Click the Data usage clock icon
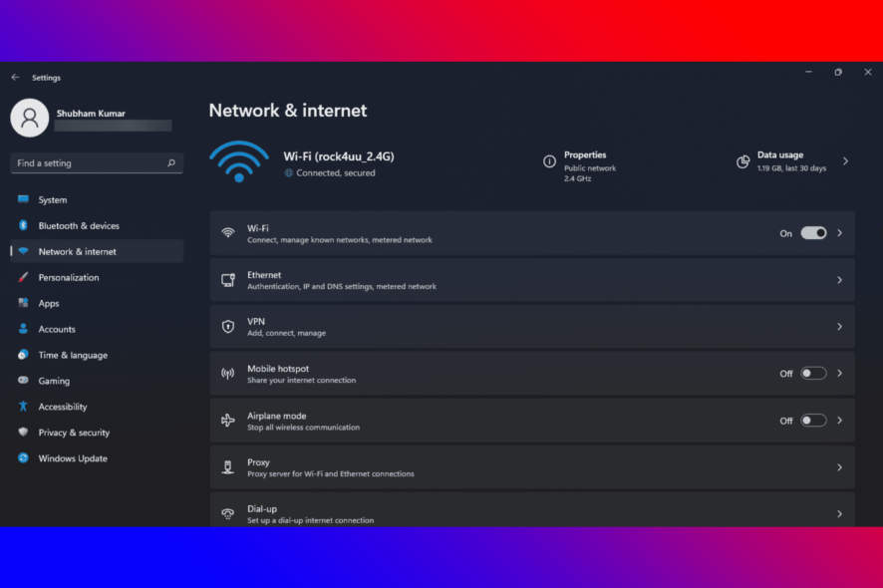 [742, 160]
